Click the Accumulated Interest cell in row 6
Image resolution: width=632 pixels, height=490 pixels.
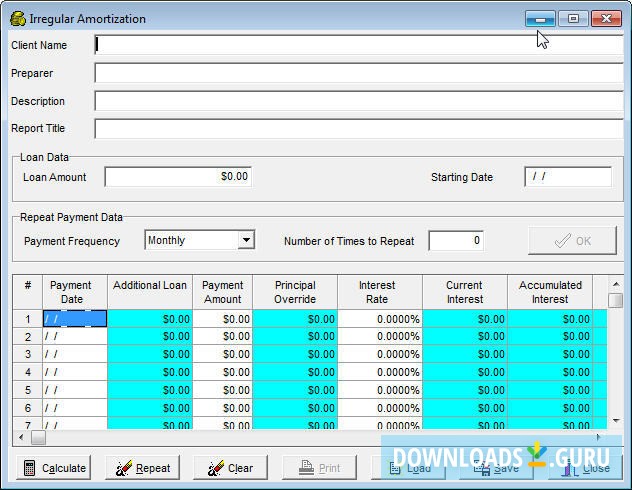point(550,408)
